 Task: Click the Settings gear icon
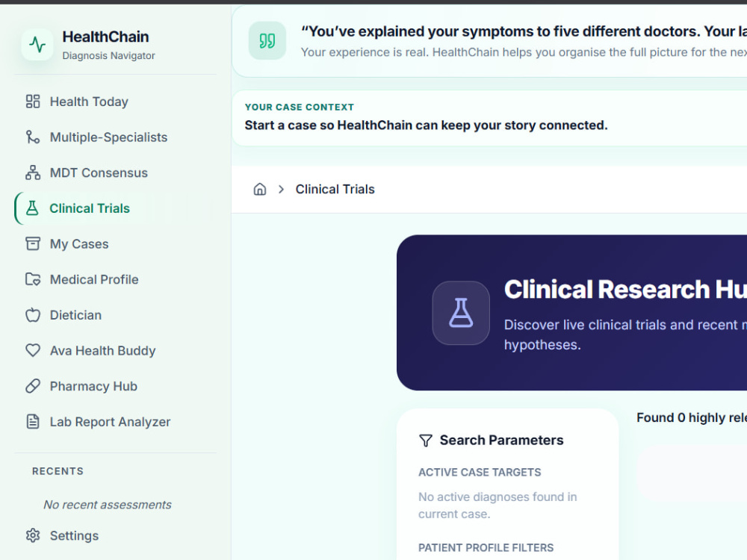pos(33,535)
